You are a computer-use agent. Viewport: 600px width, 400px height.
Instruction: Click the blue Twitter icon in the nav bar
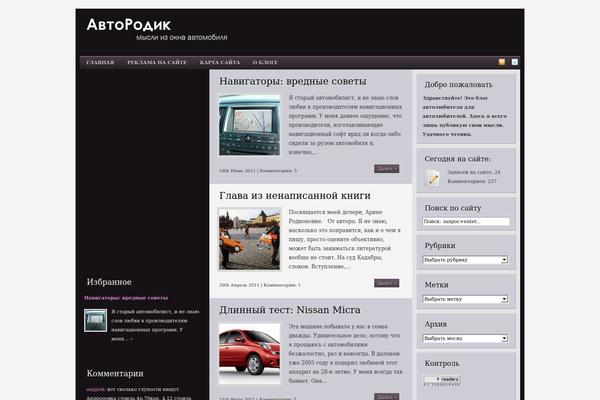(515, 62)
